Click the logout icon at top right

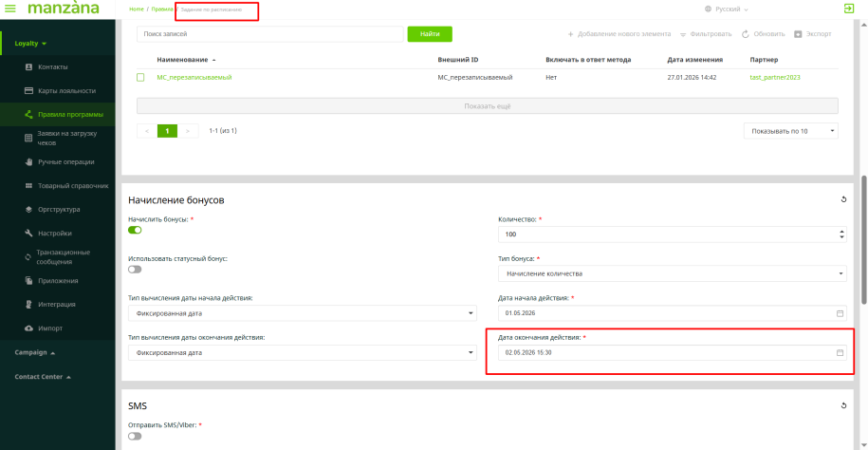[x=847, y=9]
